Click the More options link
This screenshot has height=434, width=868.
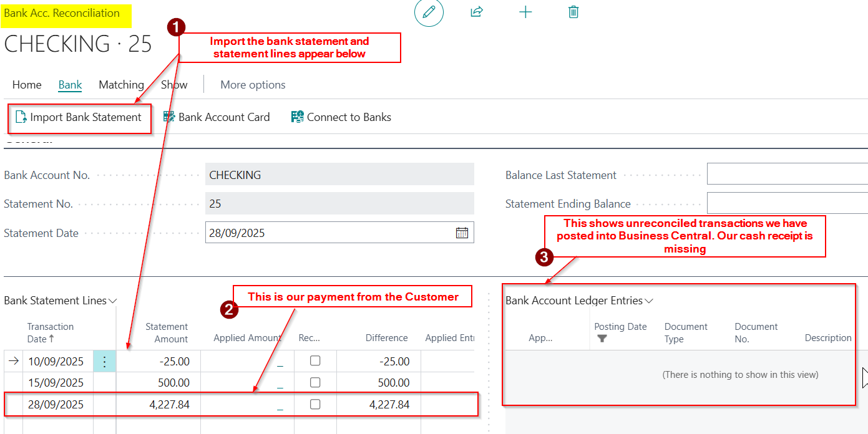253,85
